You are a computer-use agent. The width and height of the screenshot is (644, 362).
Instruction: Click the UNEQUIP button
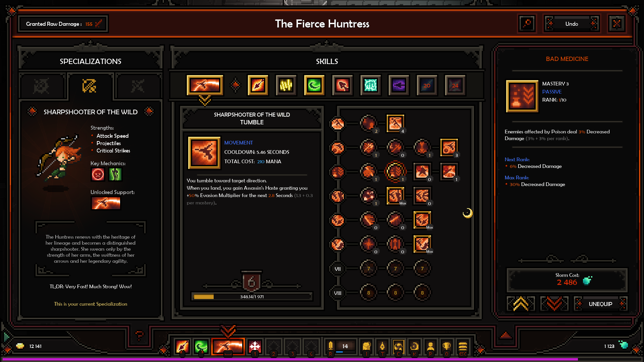pyautogui.click(x=600, y=304)
